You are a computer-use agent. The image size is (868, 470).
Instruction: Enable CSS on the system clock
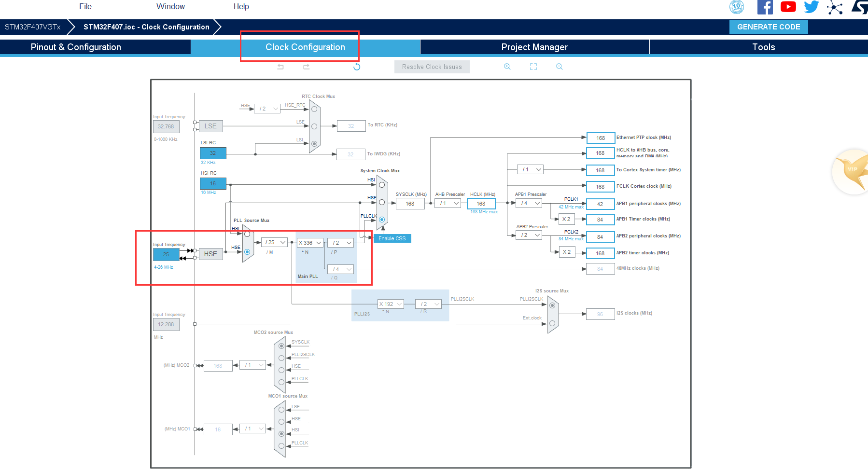[392, 238]
